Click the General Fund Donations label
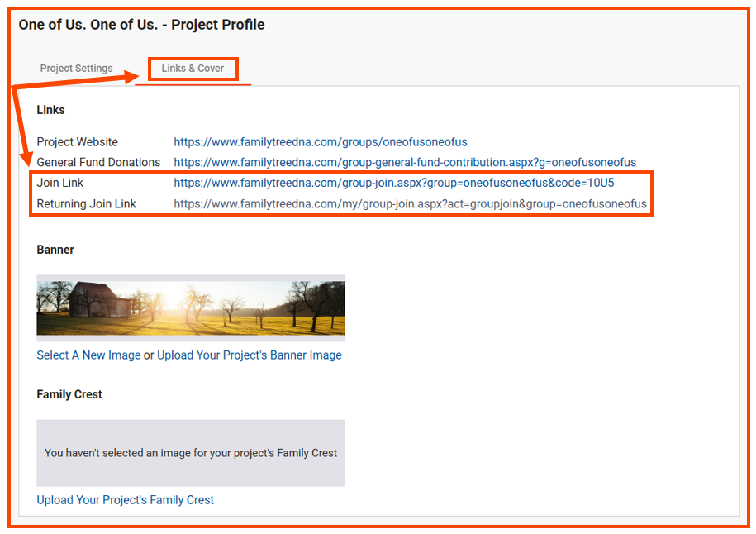The image size is (756, 534). point(98,162)
